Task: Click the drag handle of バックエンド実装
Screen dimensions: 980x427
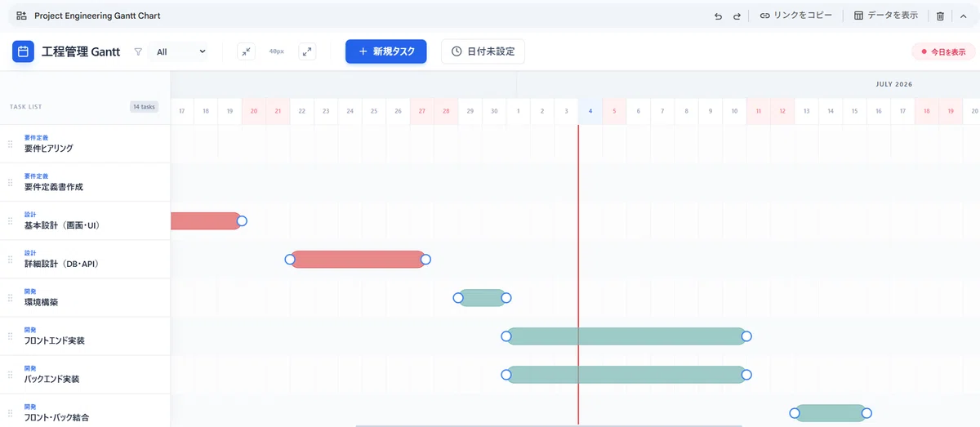Action: pyautogui.click(x=11, y=375)
